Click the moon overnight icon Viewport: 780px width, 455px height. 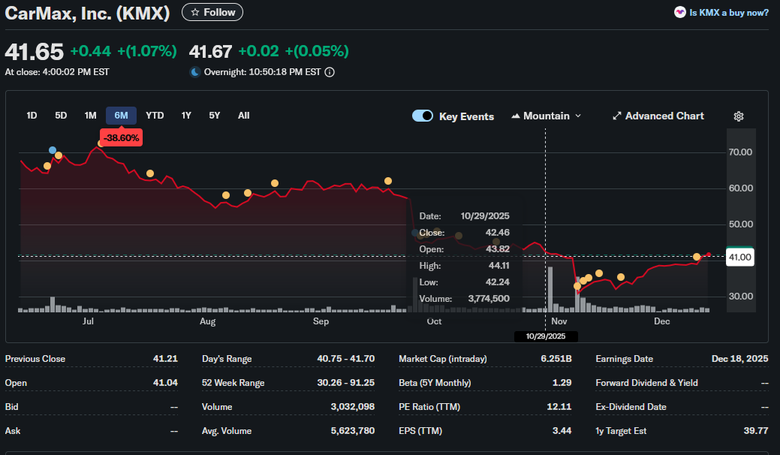(195, 72)
